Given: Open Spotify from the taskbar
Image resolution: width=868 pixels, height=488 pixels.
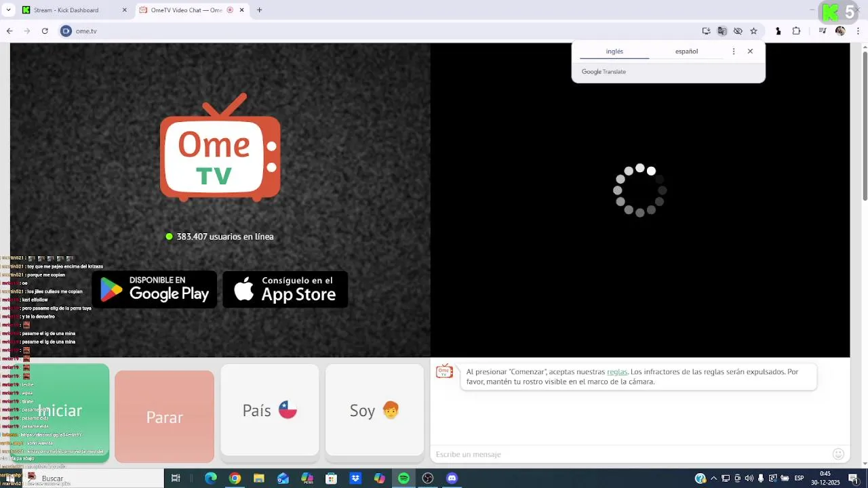Looking at the screenshot, I should (403, 479).
